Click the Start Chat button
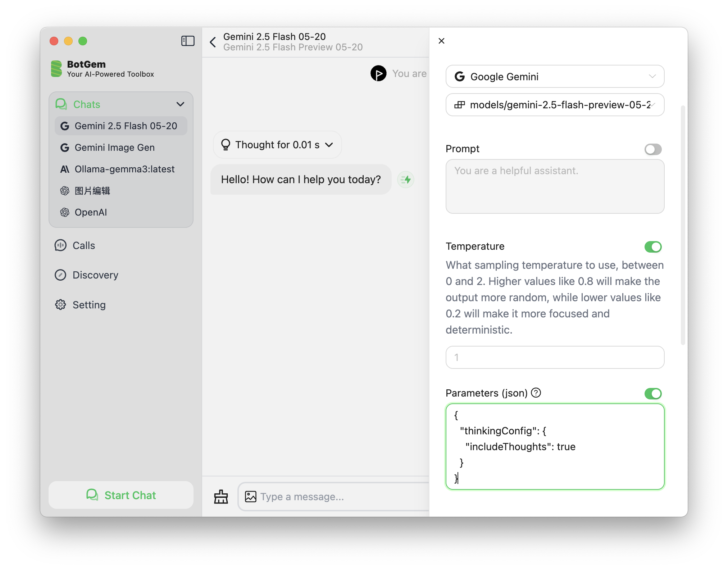The image size is (728, 570). pyautogui.click(x=121, y=495)
